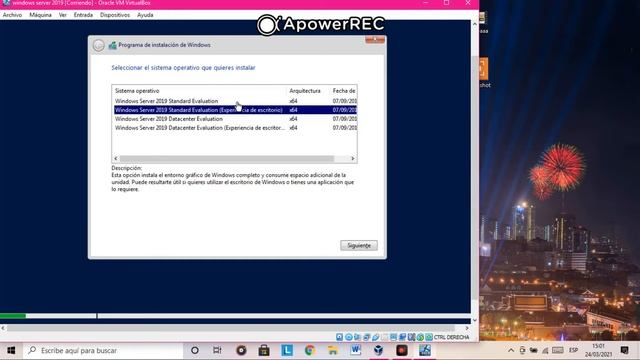Click VirtualBox window horizontal scroll-left arrow
Image resolution: width=640 pixels, height=360 pixels.
click(3, 328)
